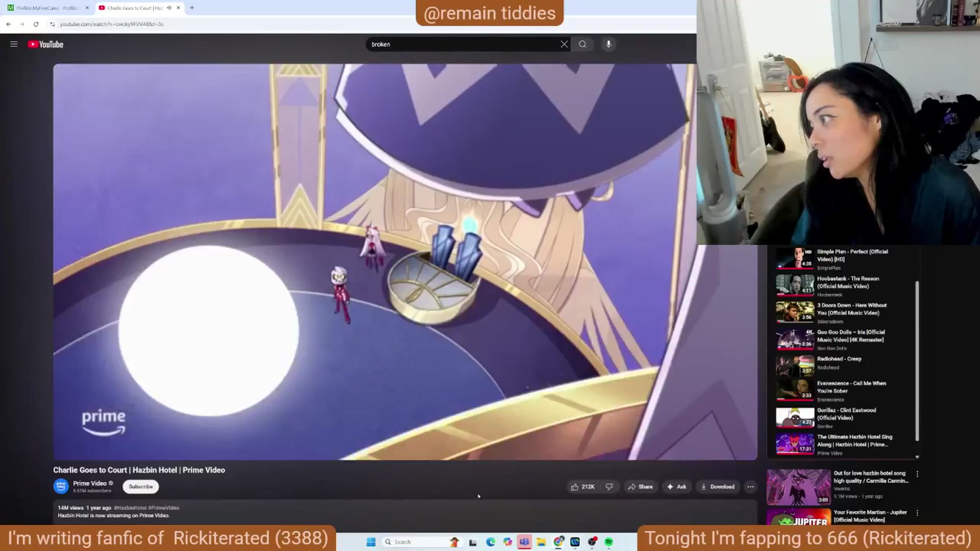Switch to the MyFreeCams Profiles tab
The height and width of the screenshot is (551, 980).
[46, 8]
